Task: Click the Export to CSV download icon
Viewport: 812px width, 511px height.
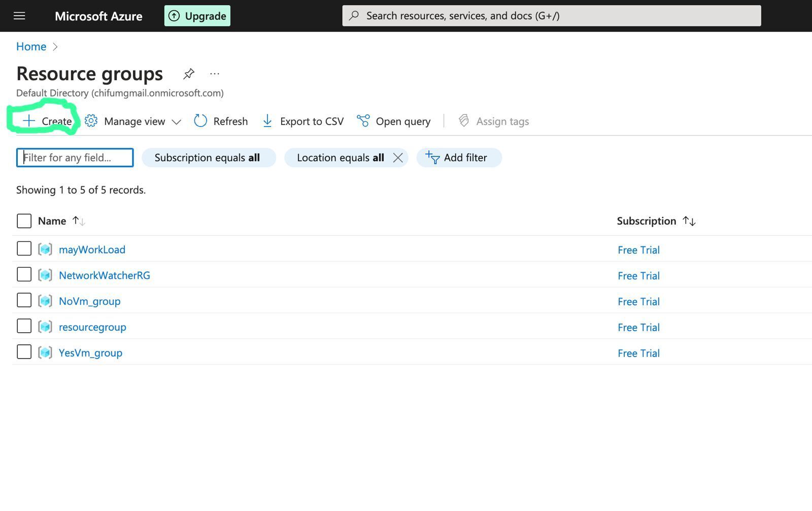Action: click(x=267, y=121)
